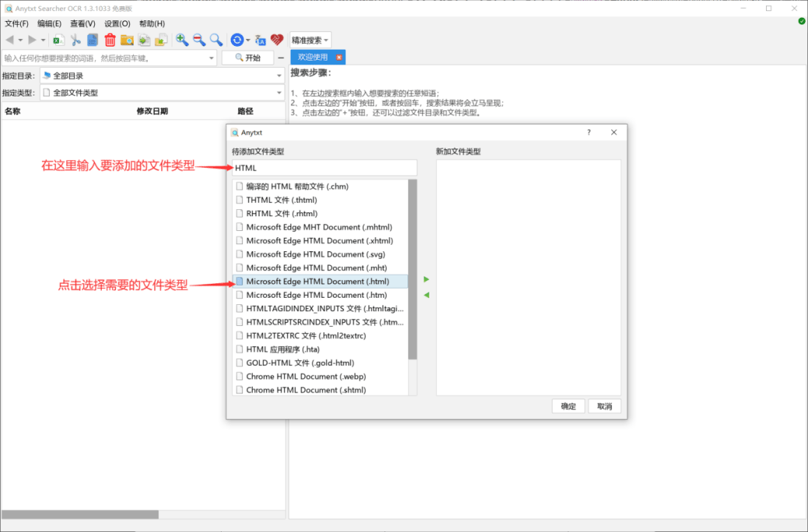Open the 查看(V) menu

click(82, 23)
